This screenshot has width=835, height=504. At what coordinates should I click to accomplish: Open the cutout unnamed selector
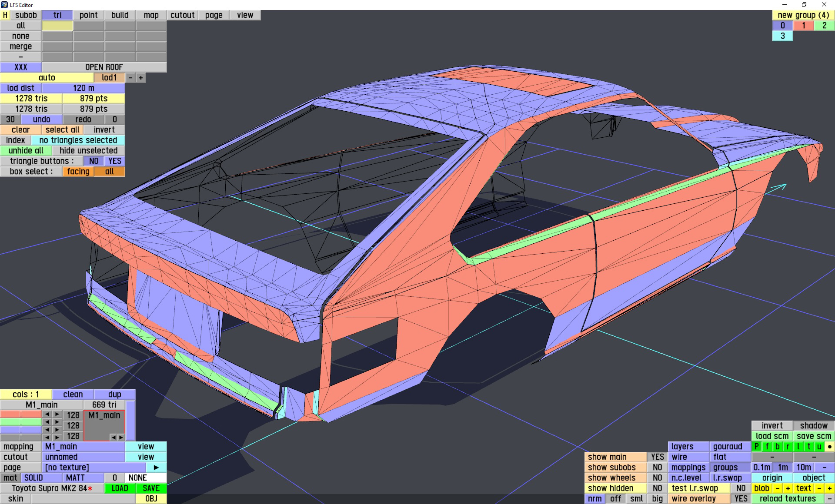pyautogui.click(x=83, y=457)
